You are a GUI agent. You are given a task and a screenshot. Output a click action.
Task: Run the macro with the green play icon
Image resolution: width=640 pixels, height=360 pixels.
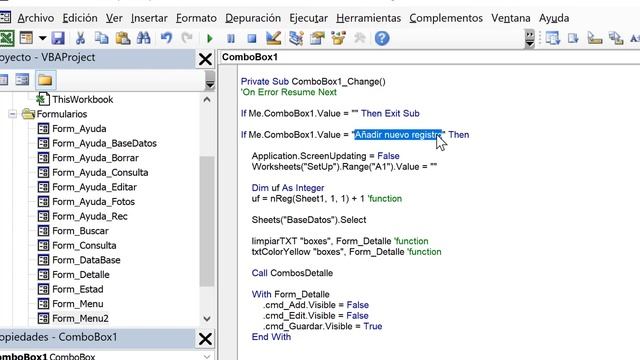(210, 38)
